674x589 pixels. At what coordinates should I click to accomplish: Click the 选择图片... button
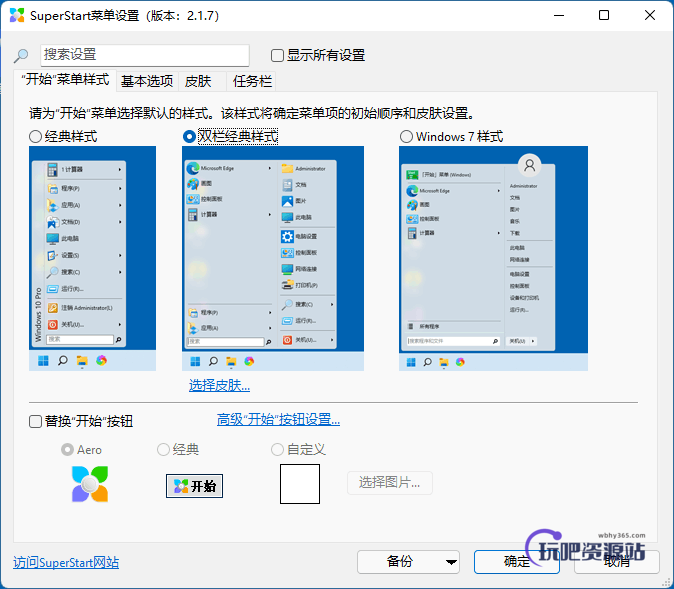click(389, 483)
